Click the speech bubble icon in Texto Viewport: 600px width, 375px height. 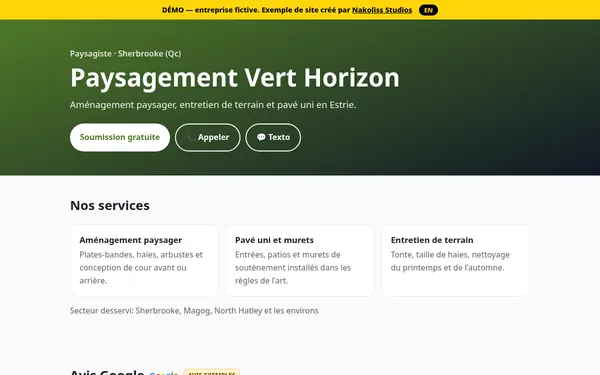click(x=261, y=137)
